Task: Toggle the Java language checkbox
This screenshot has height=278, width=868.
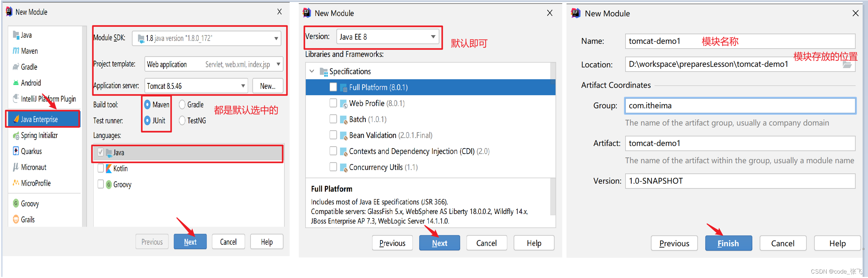Action: [x=101, y=153]
